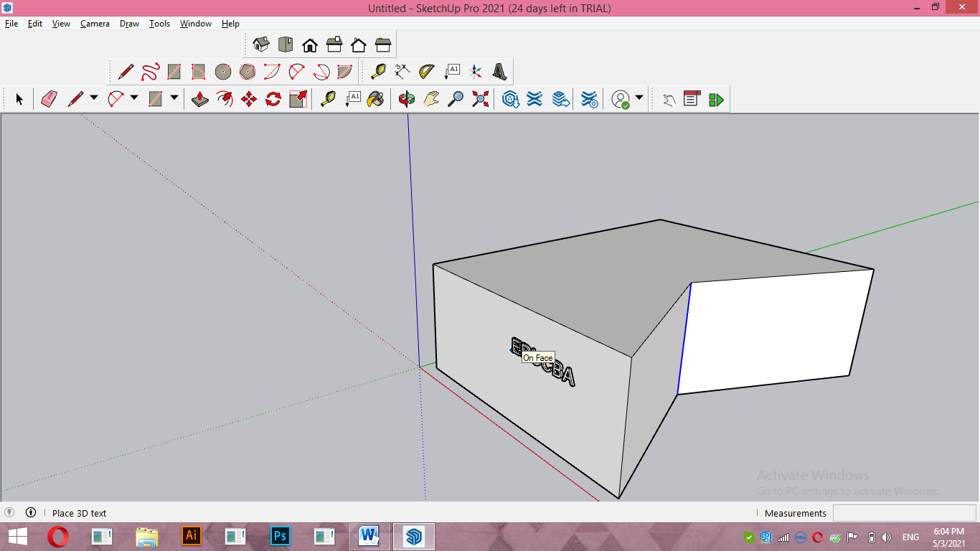Screen dimensions: 980x551
Task: Open the Window menu
Action: click(x=195, y=24)
